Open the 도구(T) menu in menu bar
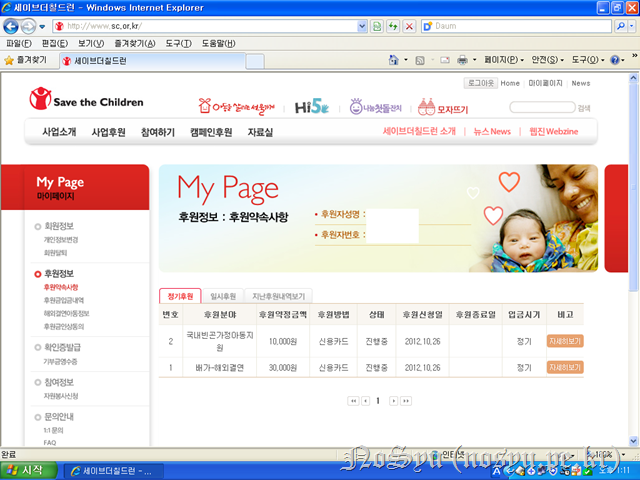Viewport: 640px width, 480px height. pos(179,44)
